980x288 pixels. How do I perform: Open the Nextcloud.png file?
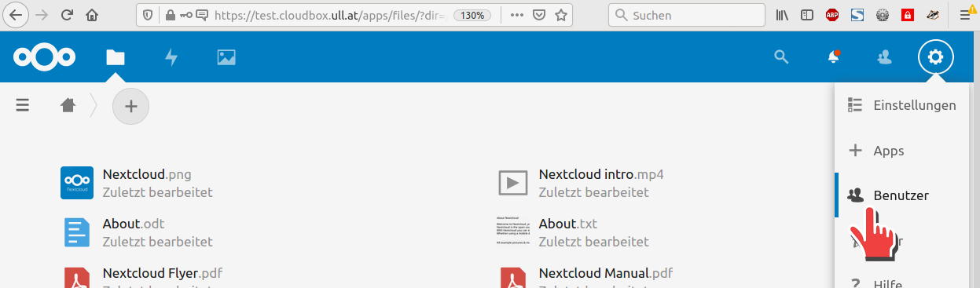coord(147,174)
